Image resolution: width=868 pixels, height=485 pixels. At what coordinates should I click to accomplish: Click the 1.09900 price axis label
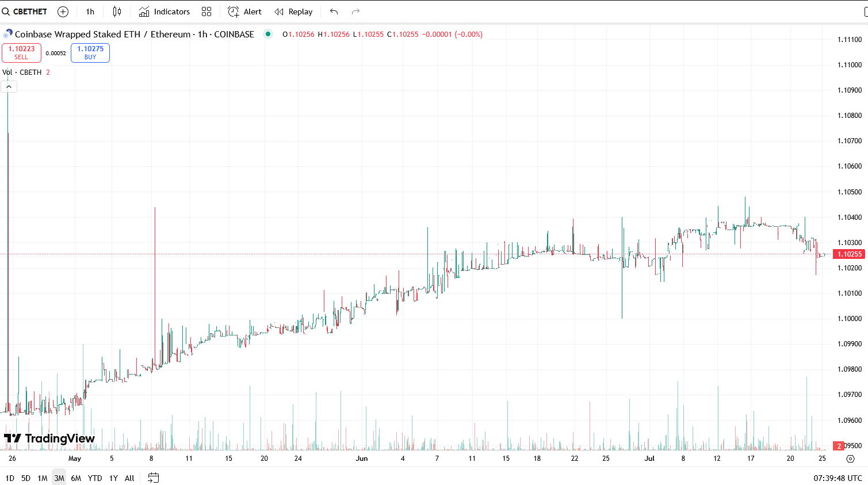(x=850, y=344)
